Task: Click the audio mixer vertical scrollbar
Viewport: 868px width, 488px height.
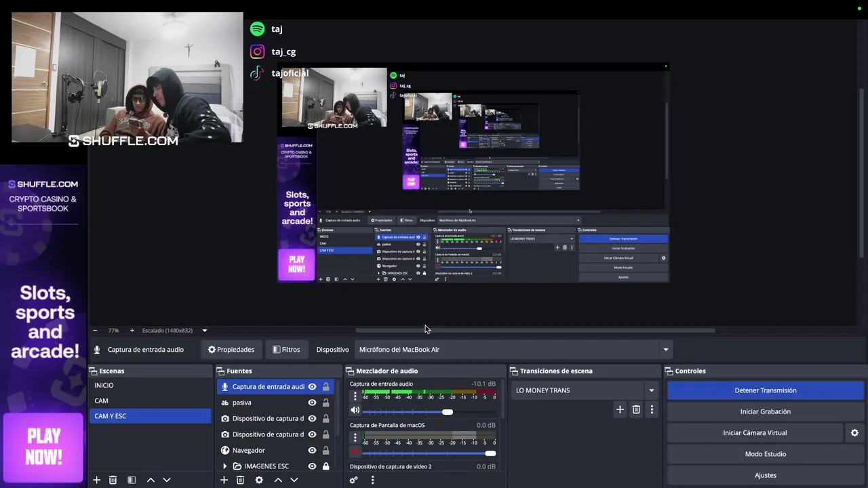Action: pyautogui.click(x=502, y=400)
